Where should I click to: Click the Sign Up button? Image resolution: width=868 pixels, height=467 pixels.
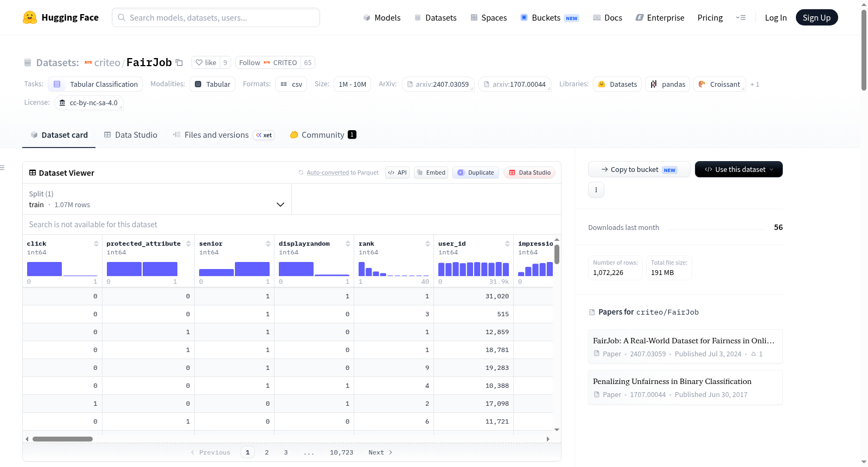point(817,17)
